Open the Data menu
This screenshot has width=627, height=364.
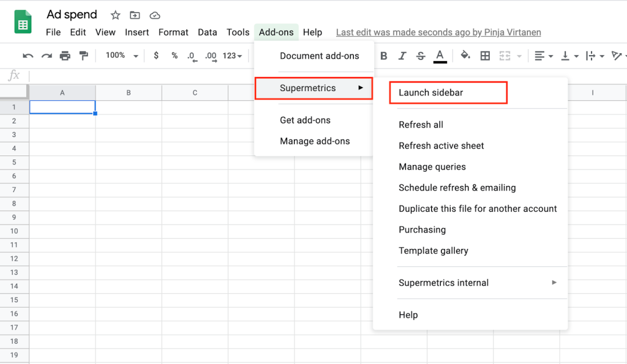pos(207,32)
